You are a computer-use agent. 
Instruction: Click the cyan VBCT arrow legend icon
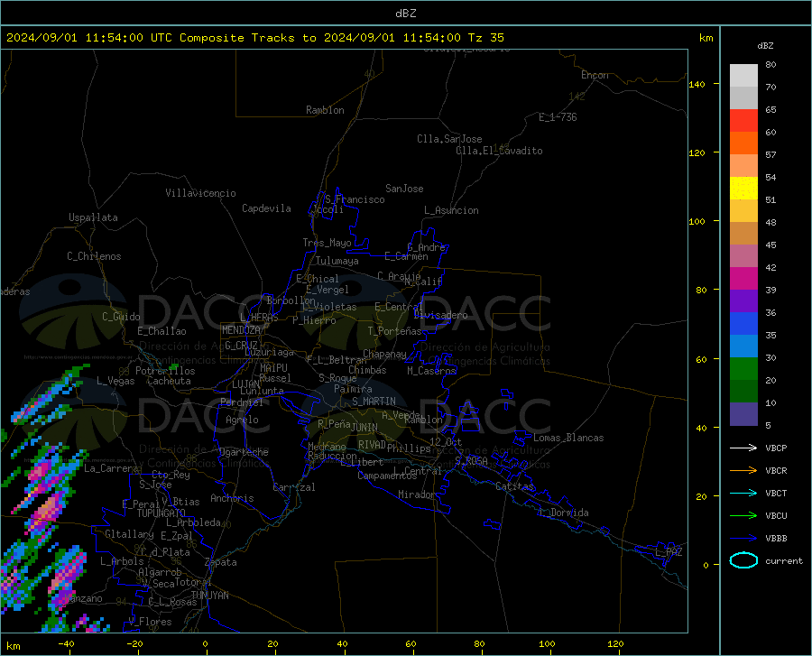[743, 493]
